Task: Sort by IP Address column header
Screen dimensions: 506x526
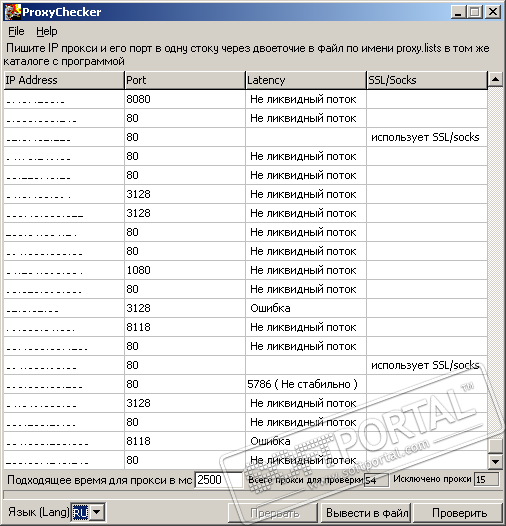Action: click(x=64, y=80)
